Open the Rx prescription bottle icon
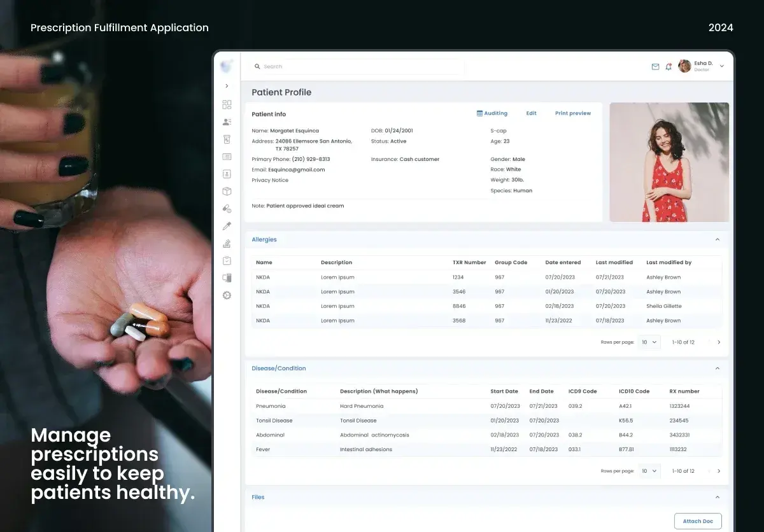The height and width of the screenshot is (532, 764). point(227,139)
